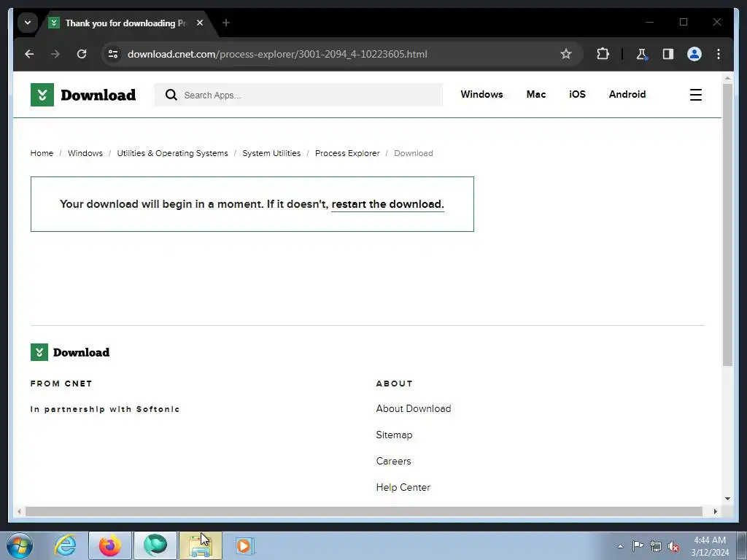This screenshot has width=747, height=560.
Task: Click the grayed forward navigation arrow
Action: point(55,54)
